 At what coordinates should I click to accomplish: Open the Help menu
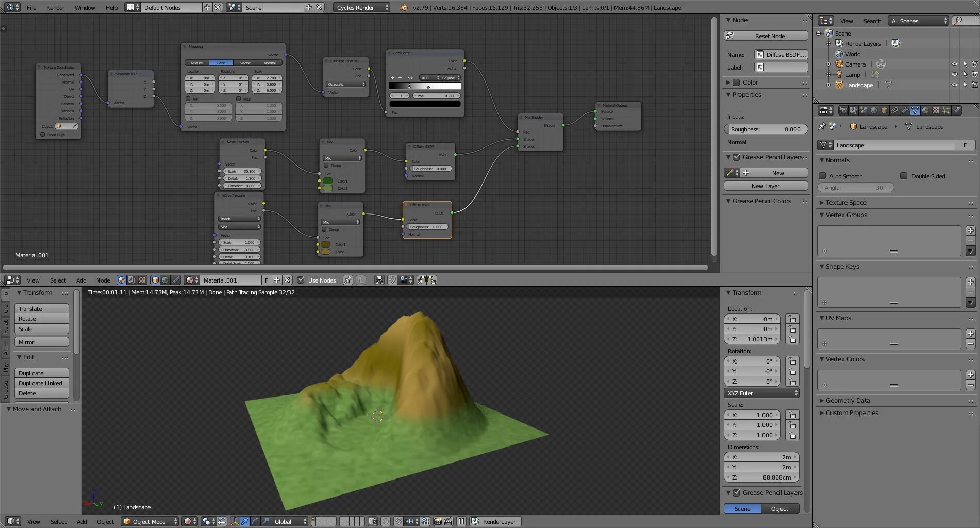(111, 8)
